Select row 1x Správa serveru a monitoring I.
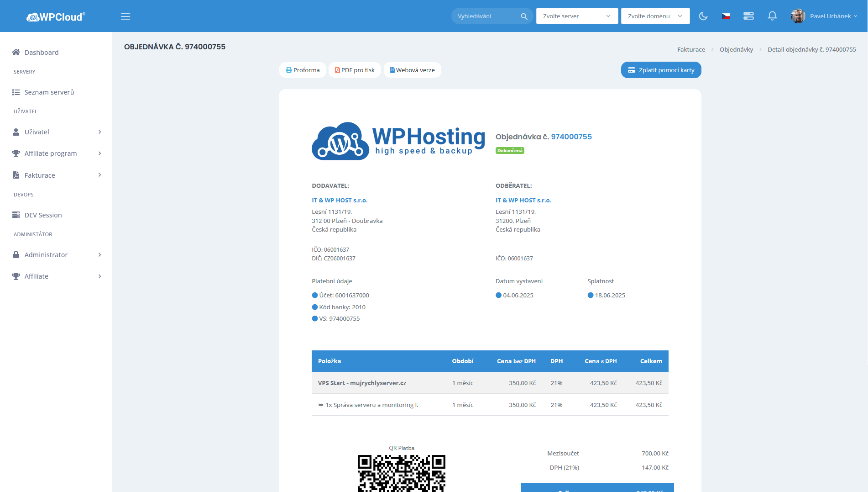The width and height of the screenshot is (868, 492). (490, 405)
